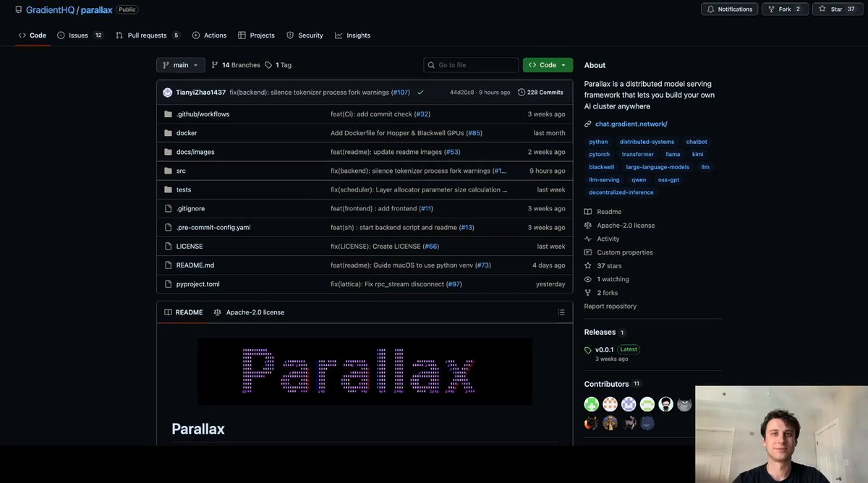The height and width of the screenshot is (483, 868).
Task: Click the Notifications bell icon
Action: coord(710,9)
